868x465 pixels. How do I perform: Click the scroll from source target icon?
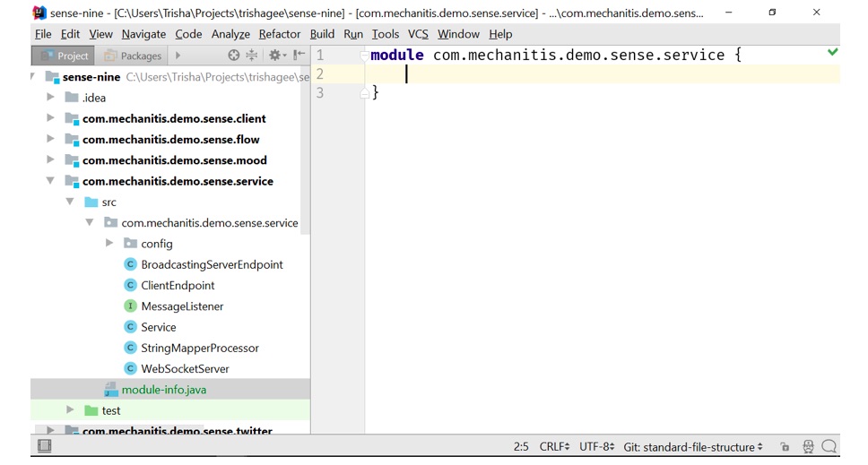tap(234, 55)
